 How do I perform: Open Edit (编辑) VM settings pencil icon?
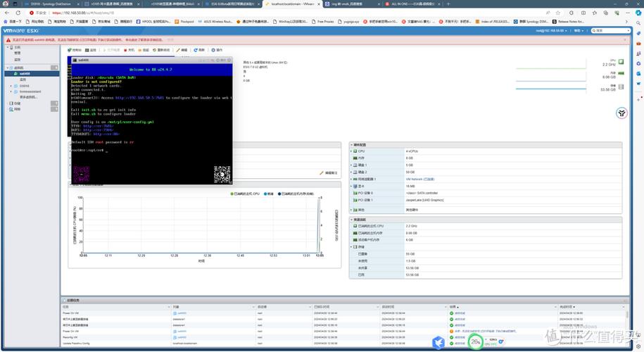coord(182,50)
